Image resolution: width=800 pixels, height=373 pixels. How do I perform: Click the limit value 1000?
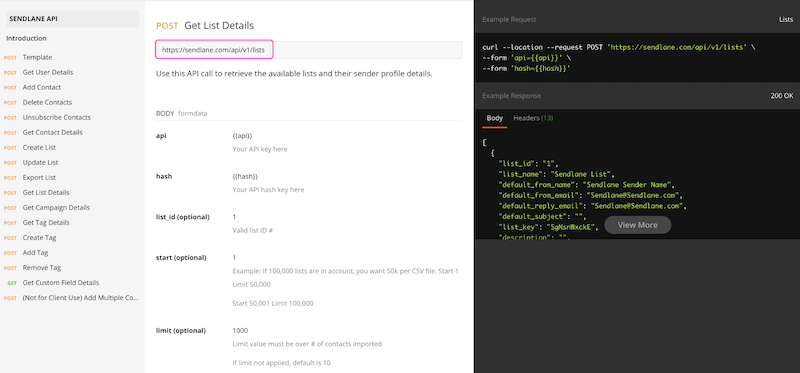[240, 331]
